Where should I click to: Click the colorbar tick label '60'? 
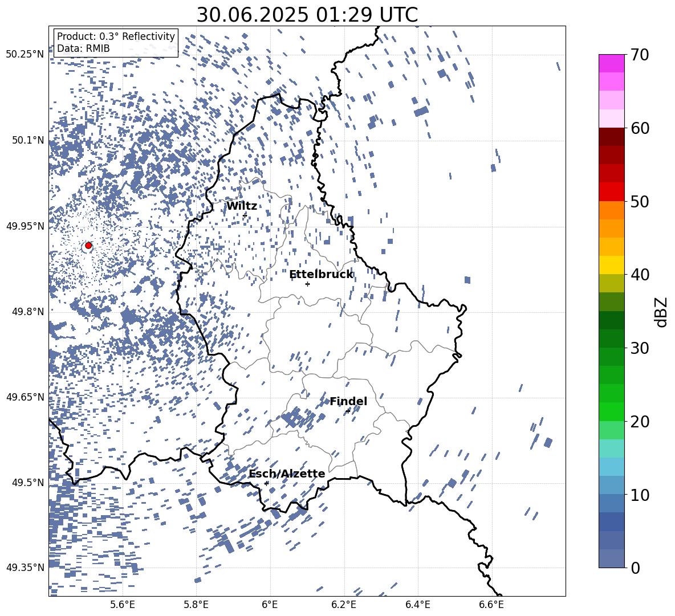(640, 128)
